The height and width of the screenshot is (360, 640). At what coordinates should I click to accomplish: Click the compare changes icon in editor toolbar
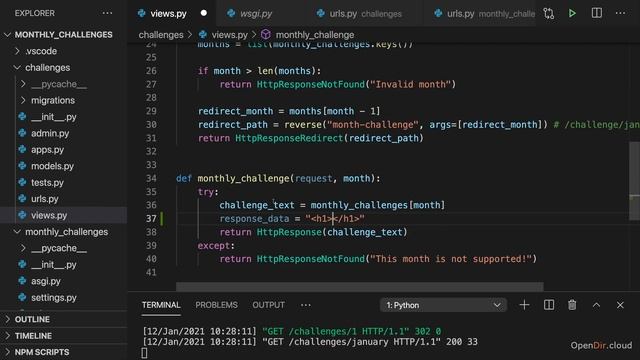coord(549,13)
